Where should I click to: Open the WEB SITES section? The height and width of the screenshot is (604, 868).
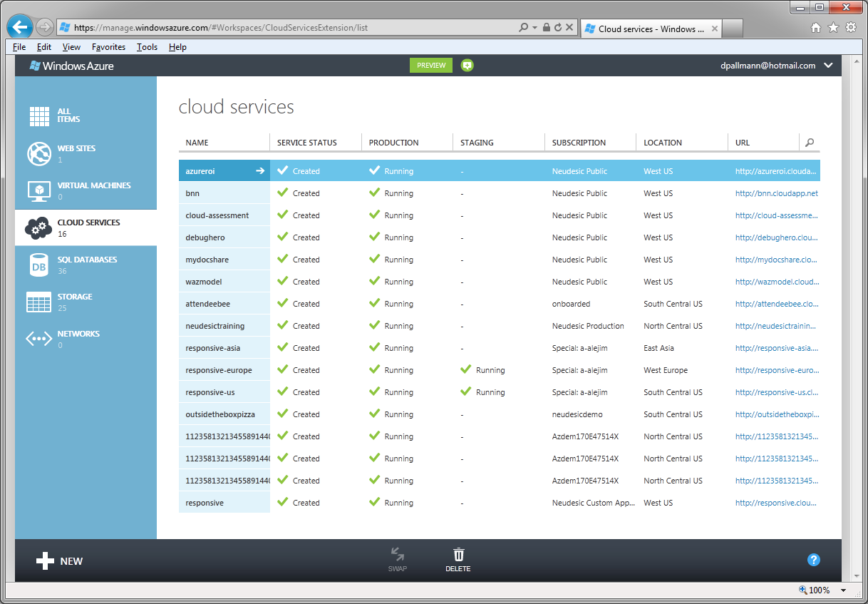coord(38,152)
